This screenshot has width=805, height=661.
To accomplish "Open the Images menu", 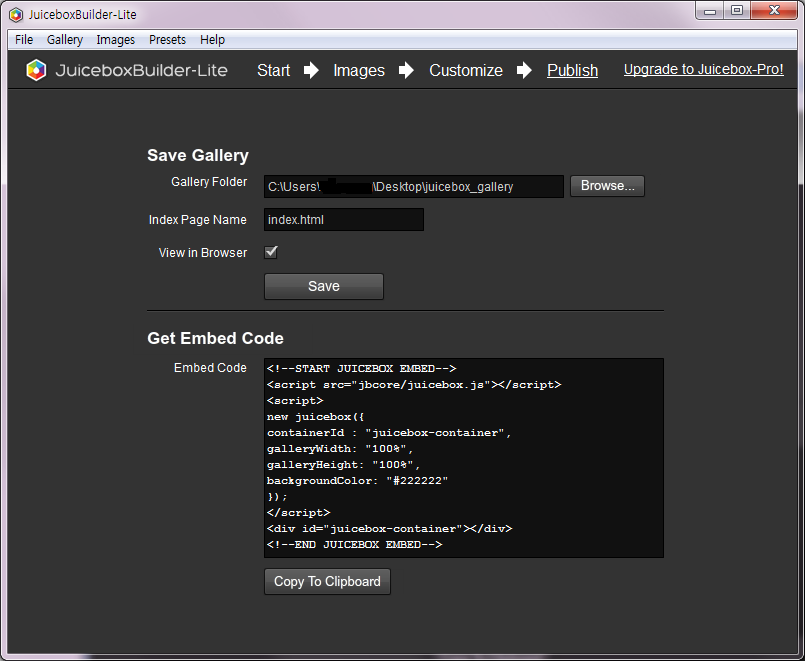I will point(116,40).
